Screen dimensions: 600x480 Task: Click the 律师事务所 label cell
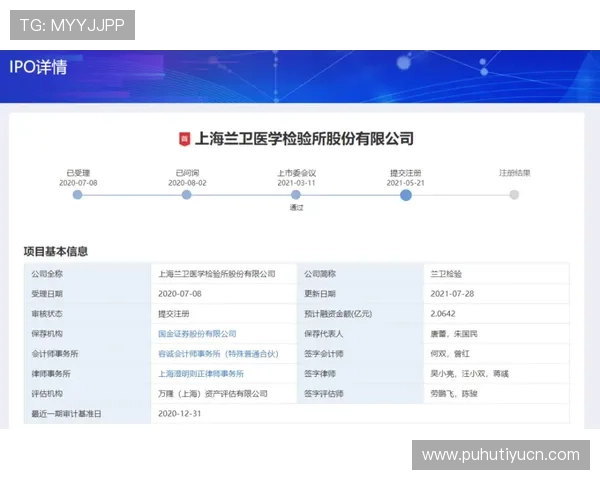pyautogui.click(x=88, y=374)
